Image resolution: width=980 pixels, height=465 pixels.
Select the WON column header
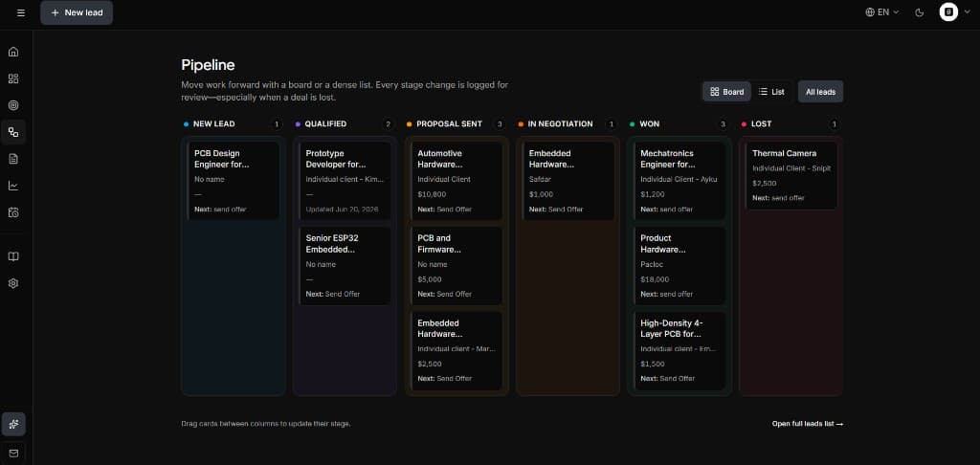[x=650, y=123]
